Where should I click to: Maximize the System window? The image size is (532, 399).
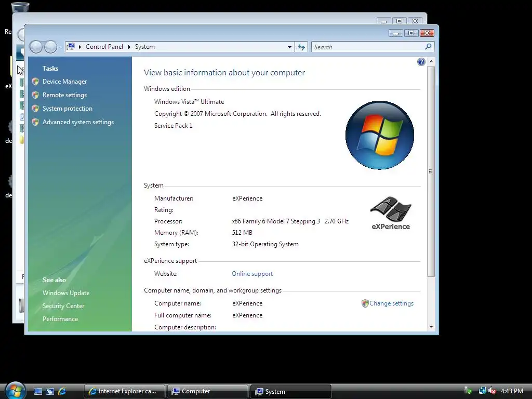411,33
